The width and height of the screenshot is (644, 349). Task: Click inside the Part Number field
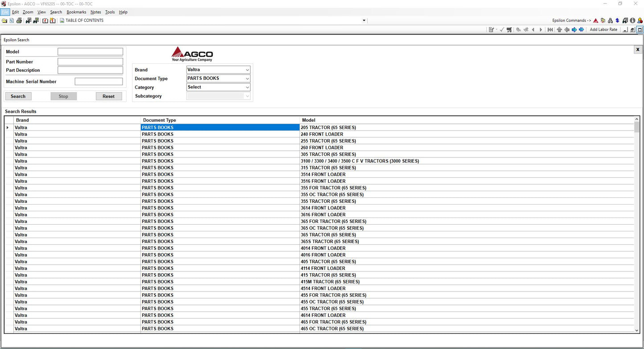tap(90, 62)
